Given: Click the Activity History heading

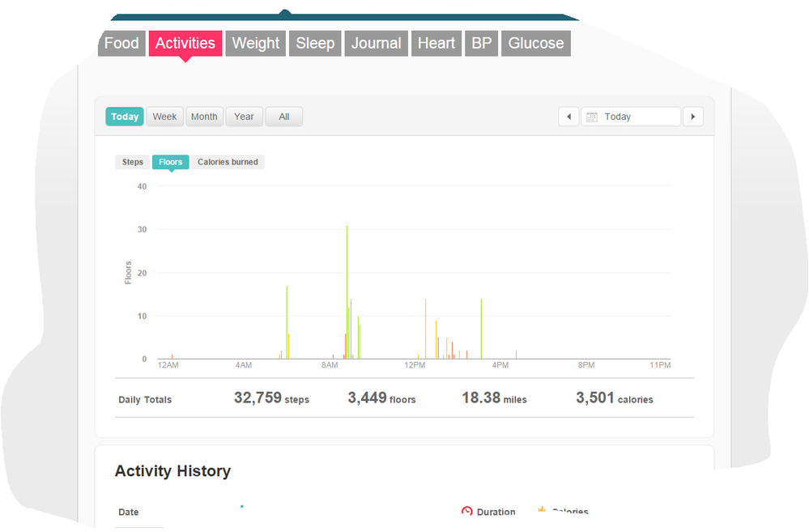Looking at the screenshot, I should pos(172,471).
